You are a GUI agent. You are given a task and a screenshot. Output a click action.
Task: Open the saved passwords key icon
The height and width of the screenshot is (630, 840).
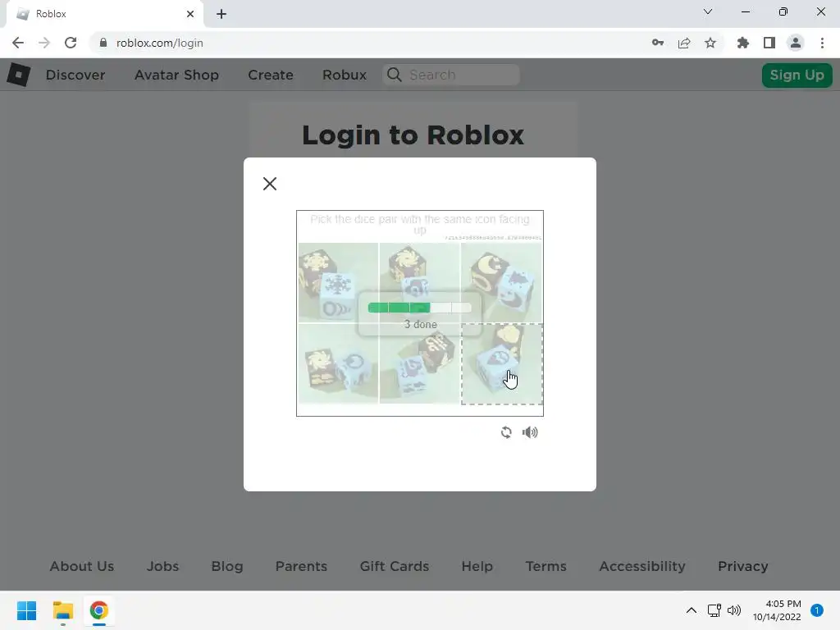(x=658, y=43)
